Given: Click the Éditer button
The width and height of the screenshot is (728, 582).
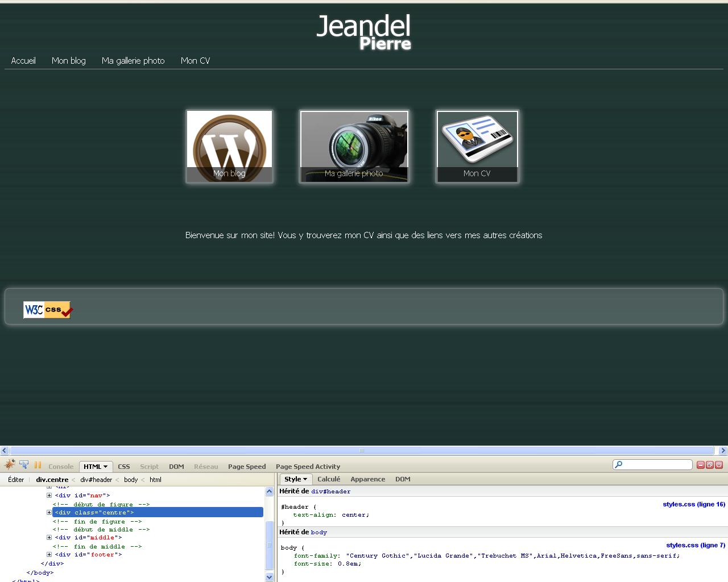Looking at the screenshot, I should coord(16,480).
